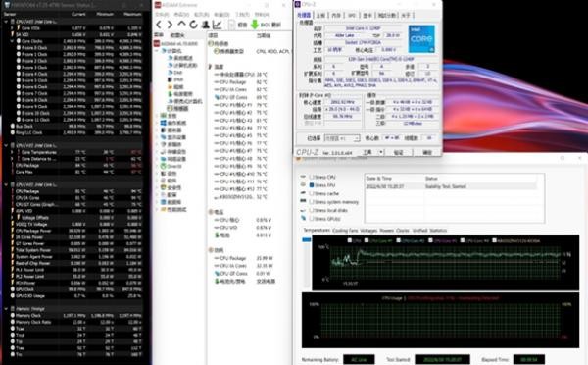588x365 pixels.
Task: Open the CPU-Z processor selection dropdown
Action: (x=342, y=138)
